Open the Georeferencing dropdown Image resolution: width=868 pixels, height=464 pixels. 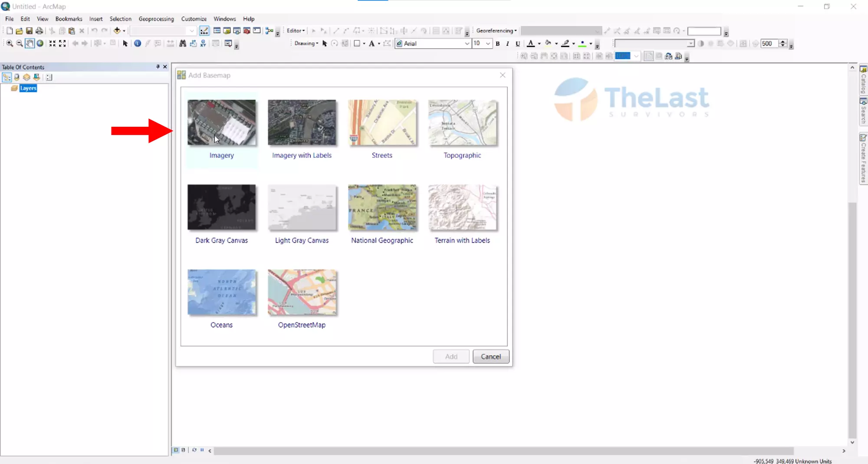496,31
